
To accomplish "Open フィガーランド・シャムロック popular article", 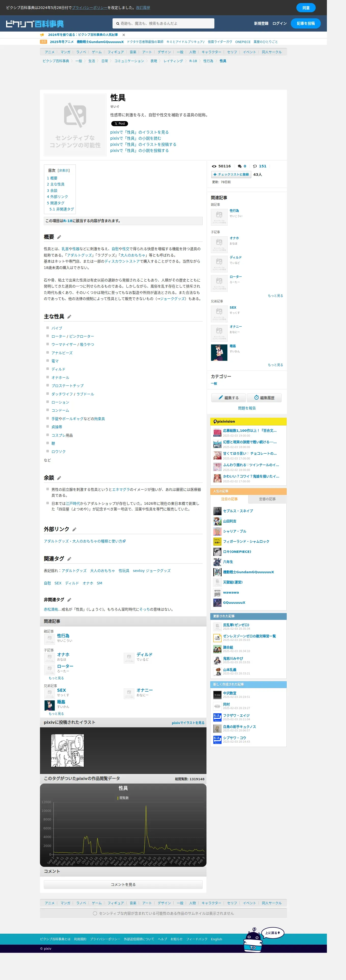I will click(x=246, y=541).
